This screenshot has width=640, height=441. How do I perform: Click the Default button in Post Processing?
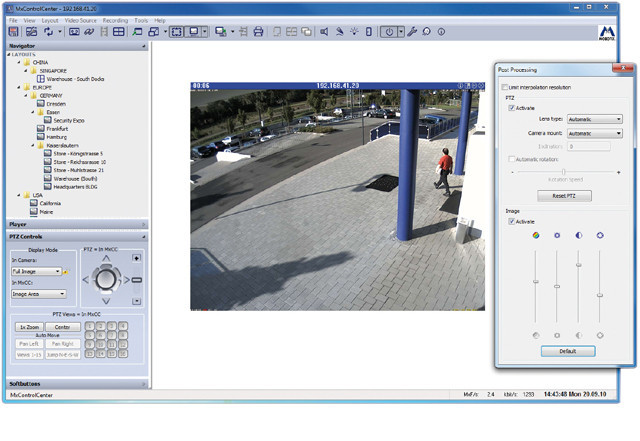[x=566, y=351]
